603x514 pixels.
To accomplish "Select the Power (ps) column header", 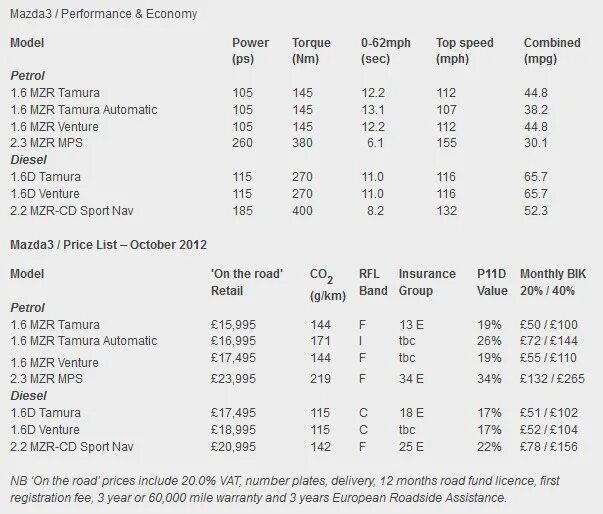I will tap(250, 51).
